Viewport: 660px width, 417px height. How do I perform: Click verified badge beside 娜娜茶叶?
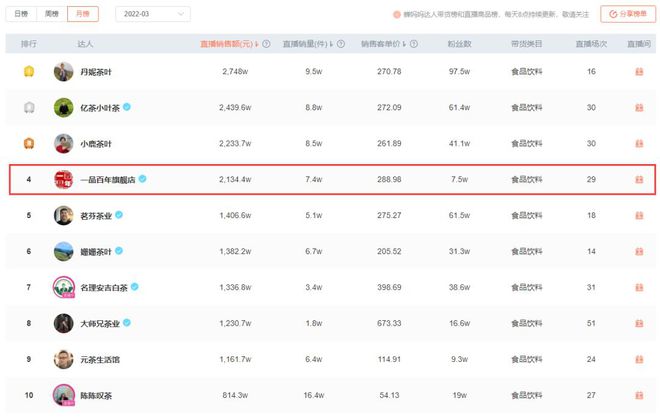119,251
